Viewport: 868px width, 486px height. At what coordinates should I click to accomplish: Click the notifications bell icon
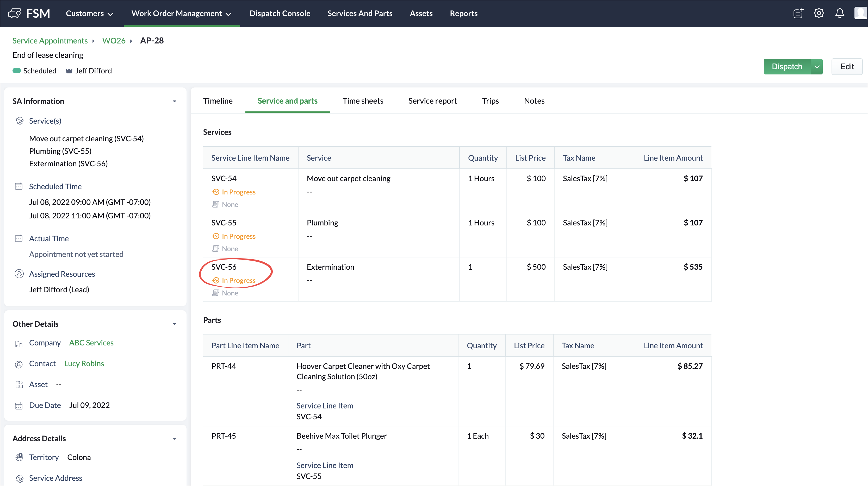(x=840, y=14)
